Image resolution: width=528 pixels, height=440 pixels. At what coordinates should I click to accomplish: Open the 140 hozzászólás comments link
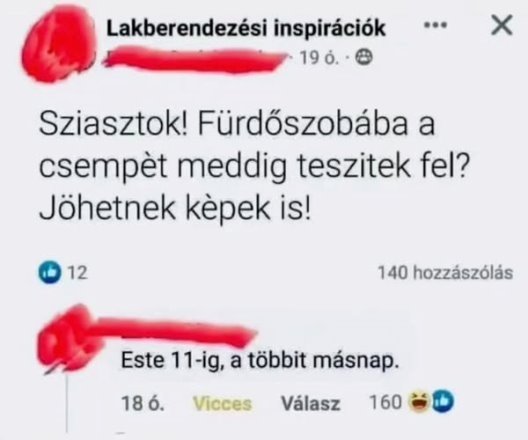coord(446,273)
